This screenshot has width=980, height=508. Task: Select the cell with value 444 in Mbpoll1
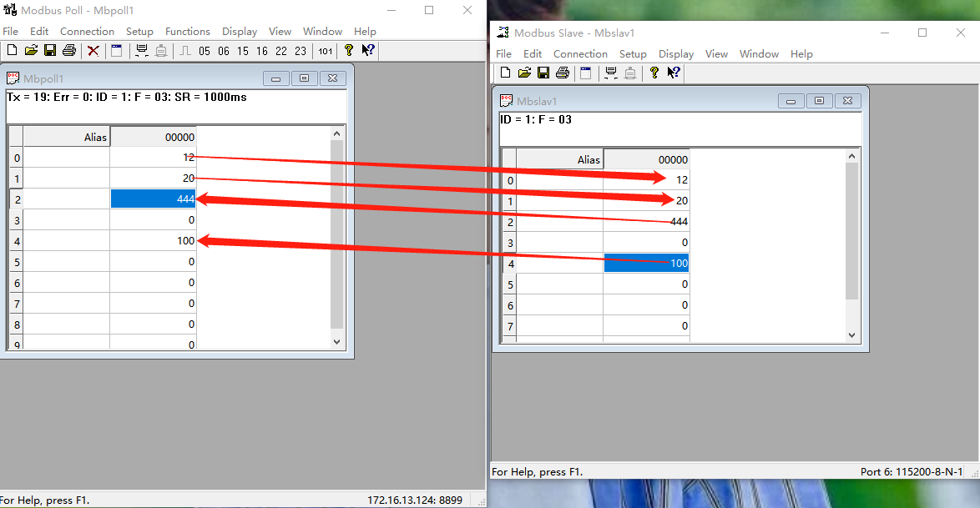pyautogui.click(x=153, y=199)
